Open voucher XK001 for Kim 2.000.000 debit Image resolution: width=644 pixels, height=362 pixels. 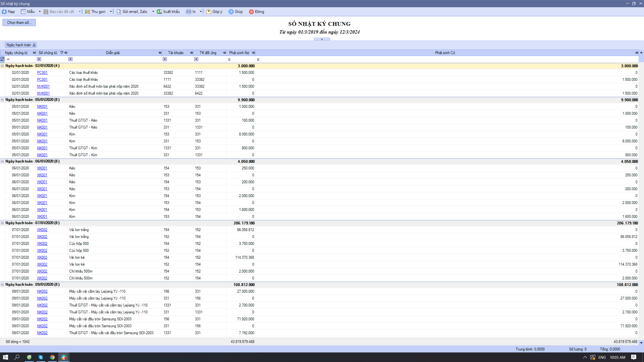[42, 196]
